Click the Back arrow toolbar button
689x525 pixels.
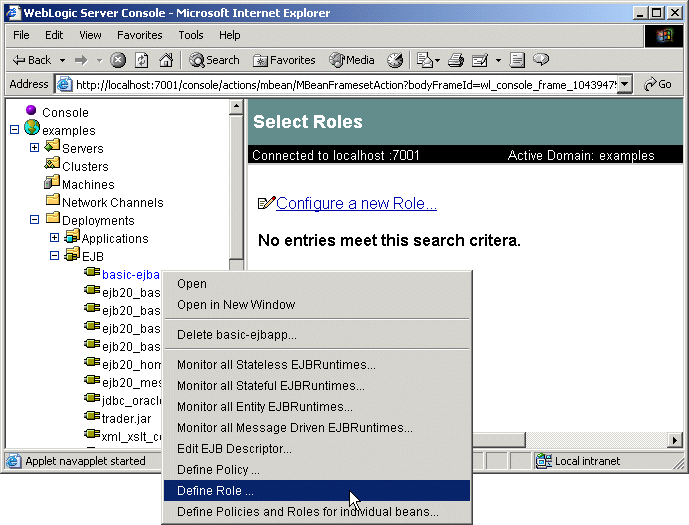click(x=32, y=60)
